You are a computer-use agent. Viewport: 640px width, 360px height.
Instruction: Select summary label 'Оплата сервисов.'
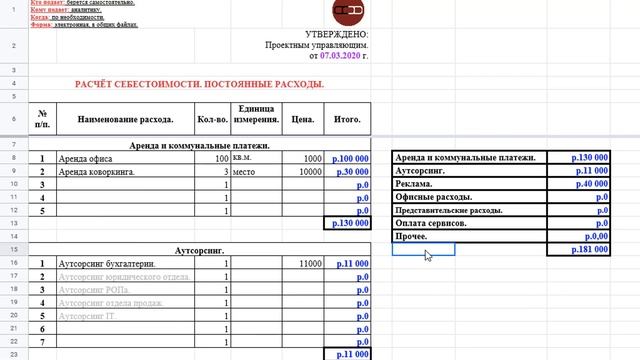469,223
